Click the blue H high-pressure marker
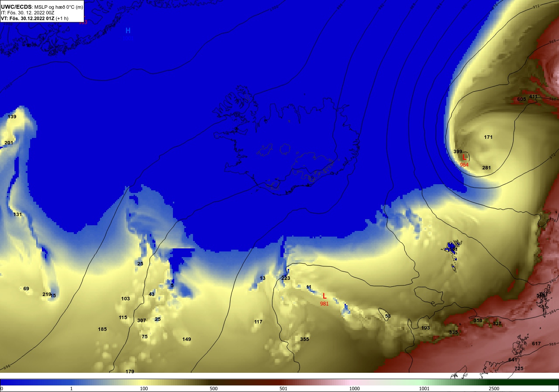The image size is (559, 392). pos(128,31)
